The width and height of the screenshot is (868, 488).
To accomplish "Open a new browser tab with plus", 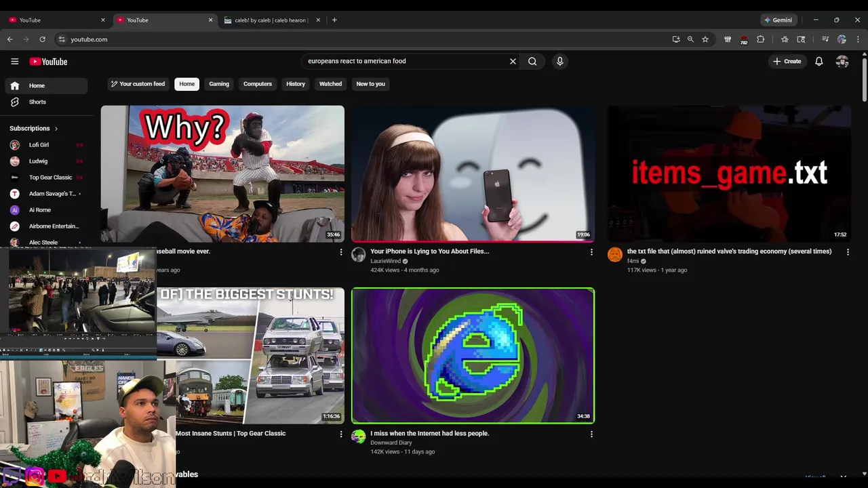I will 334,20.
